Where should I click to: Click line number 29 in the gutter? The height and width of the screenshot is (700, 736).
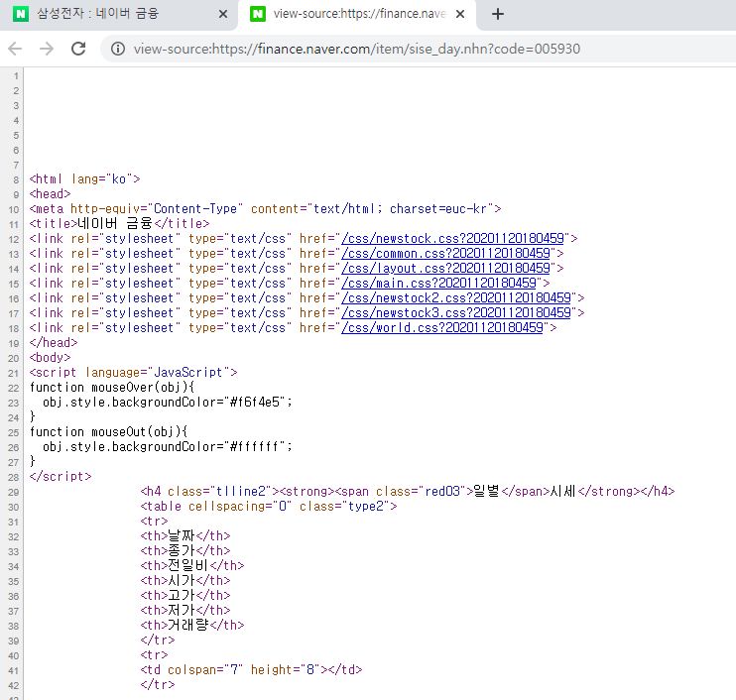click(x=14, y=493)
